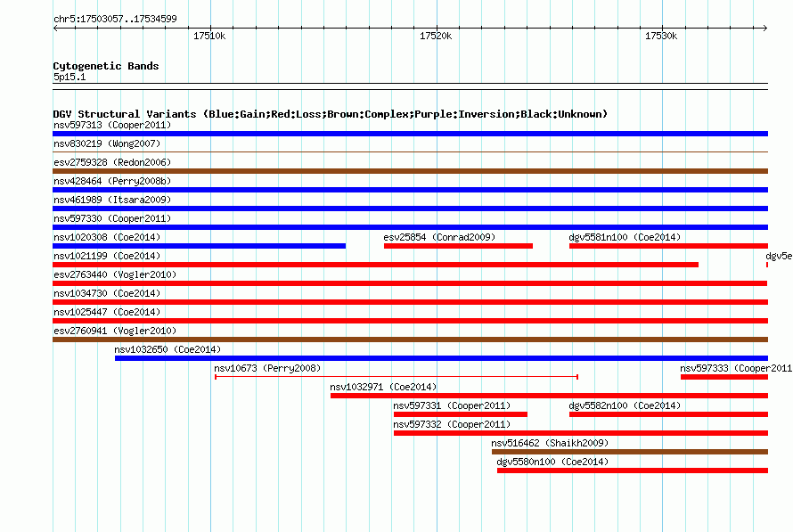The image size is (793, 532).
Task: Select the dgv5581n100 (Coe2014) red bar
Action: click(668, 246)
